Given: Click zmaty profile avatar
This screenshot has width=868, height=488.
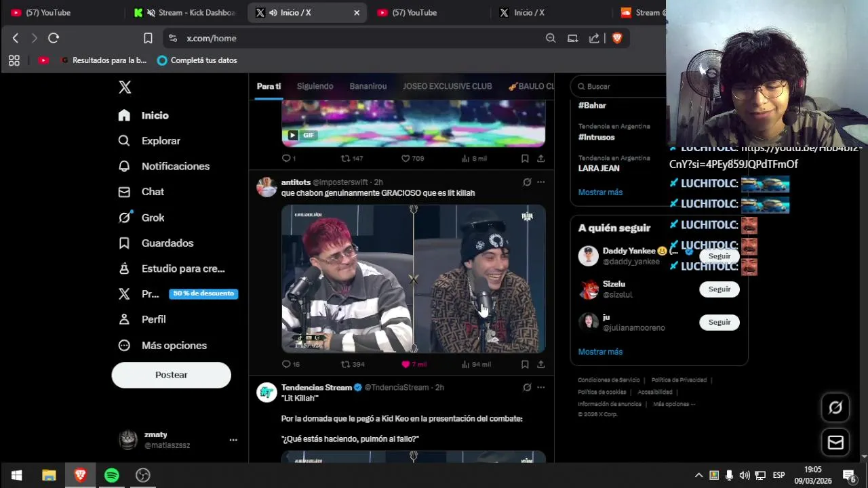Looking at the screenshot, I should 128,440.
